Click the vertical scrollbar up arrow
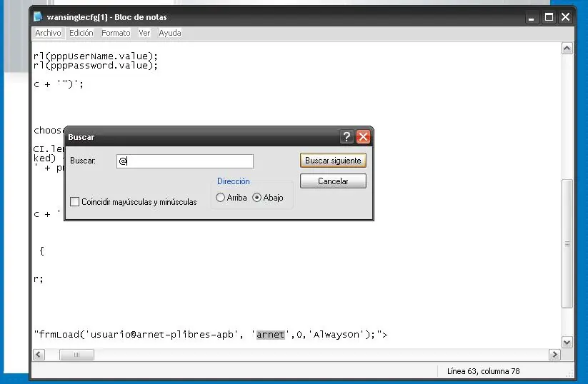Image resolution: width=588 pixels, height=384 pixels. [567, 49]
